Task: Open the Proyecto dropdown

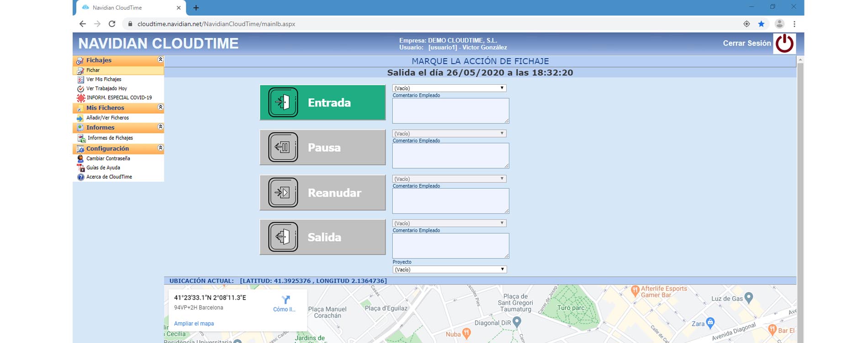Action: (x=450, y=270)
